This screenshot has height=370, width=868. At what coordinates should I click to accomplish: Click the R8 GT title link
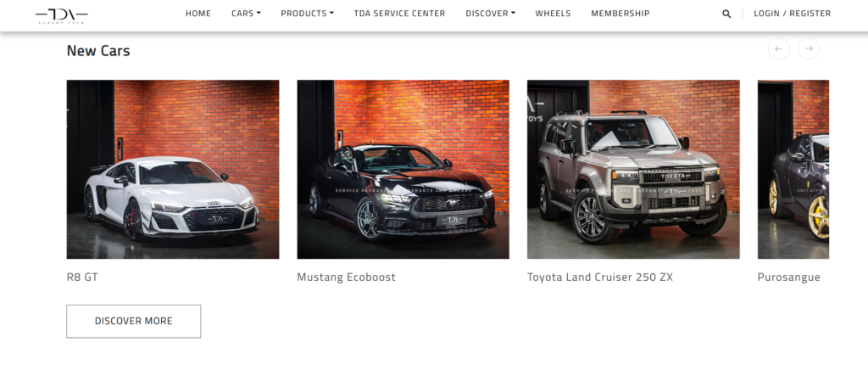[82, 277]
